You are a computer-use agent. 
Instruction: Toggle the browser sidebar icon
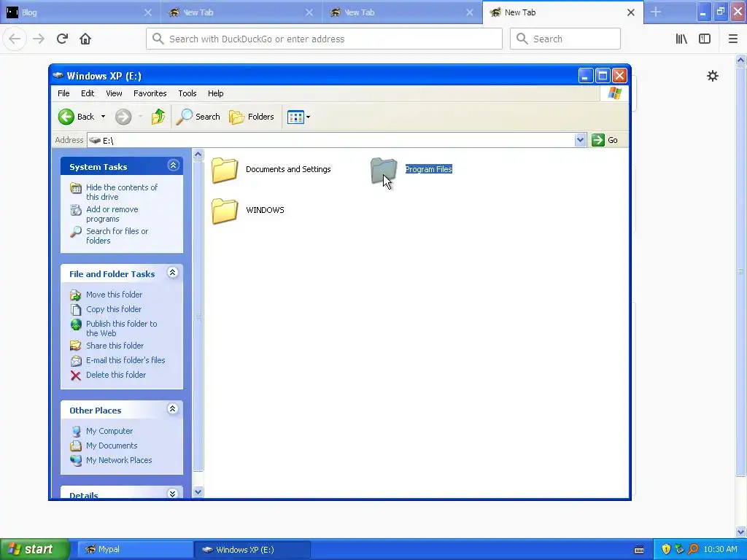[705, 39]
